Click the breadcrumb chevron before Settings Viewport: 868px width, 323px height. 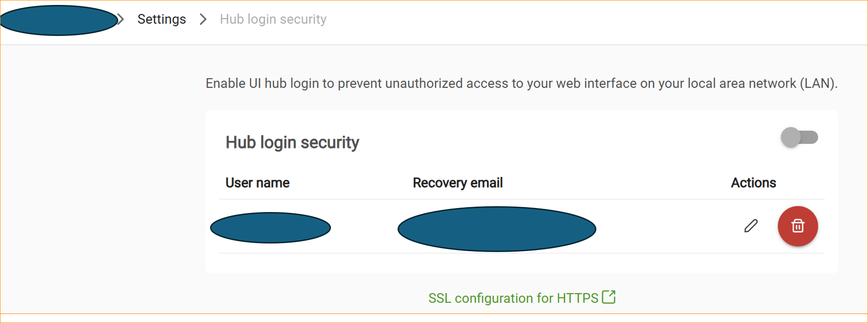coord(121,19)
